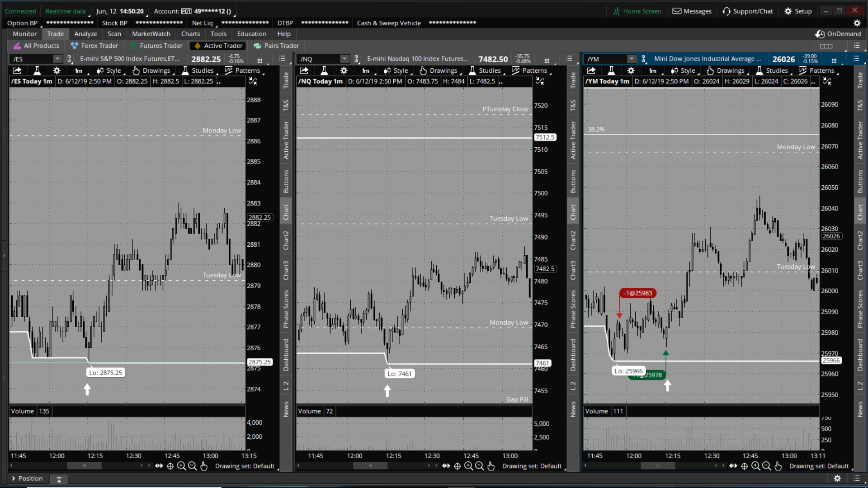
Task: Toggle expand arrows below /NQ chart
Action: click(x=446, y=466)
